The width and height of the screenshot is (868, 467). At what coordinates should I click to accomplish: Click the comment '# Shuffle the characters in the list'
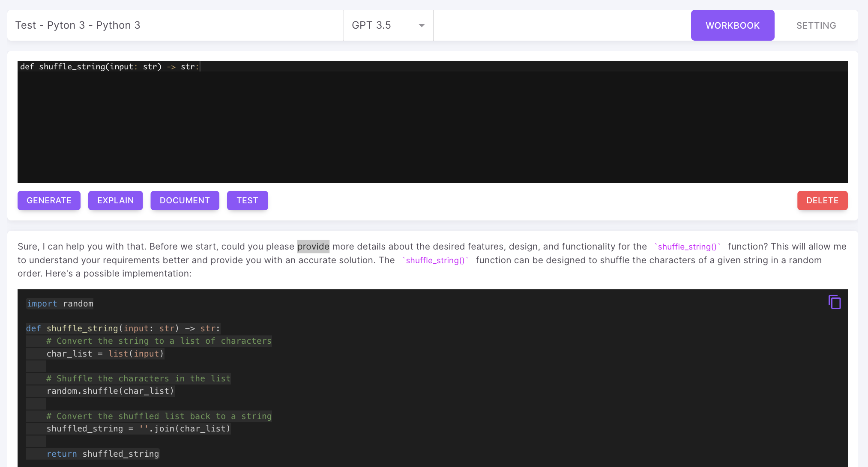pyautogui.click(x=138, y=378)
